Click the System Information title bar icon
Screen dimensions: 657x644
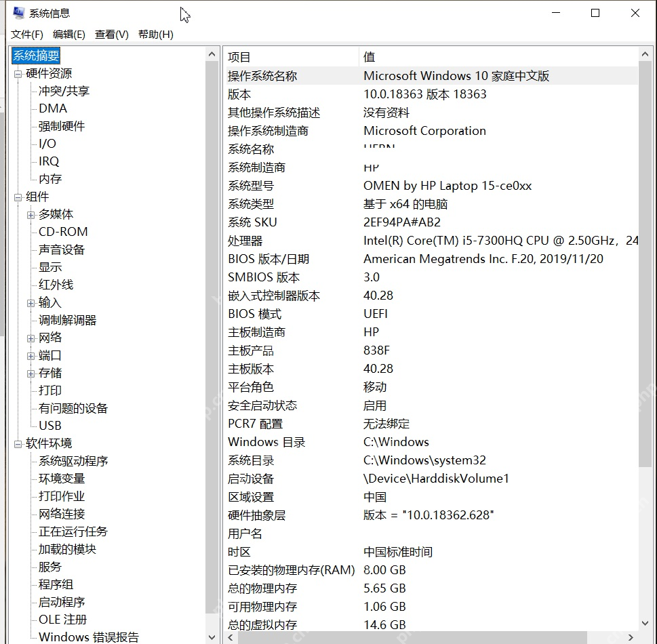pos(18,13)
